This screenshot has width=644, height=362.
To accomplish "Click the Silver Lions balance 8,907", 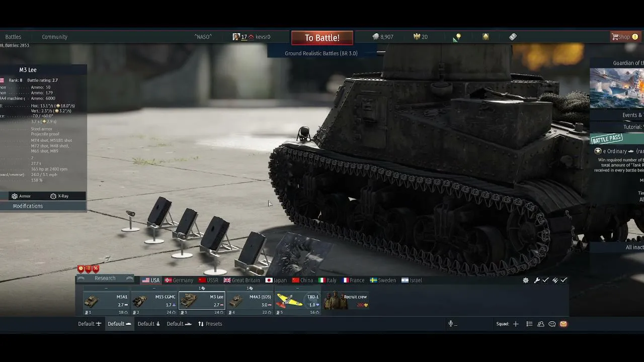I will [383, 37].
